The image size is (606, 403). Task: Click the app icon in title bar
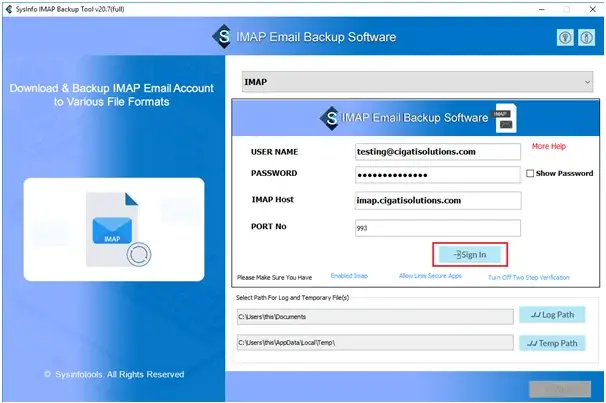pos(9,9)
